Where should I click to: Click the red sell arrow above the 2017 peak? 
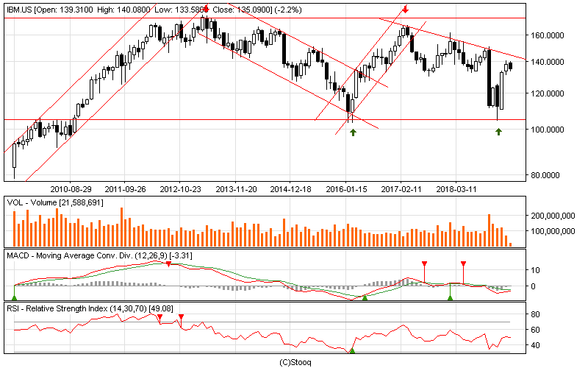point(405,9)
